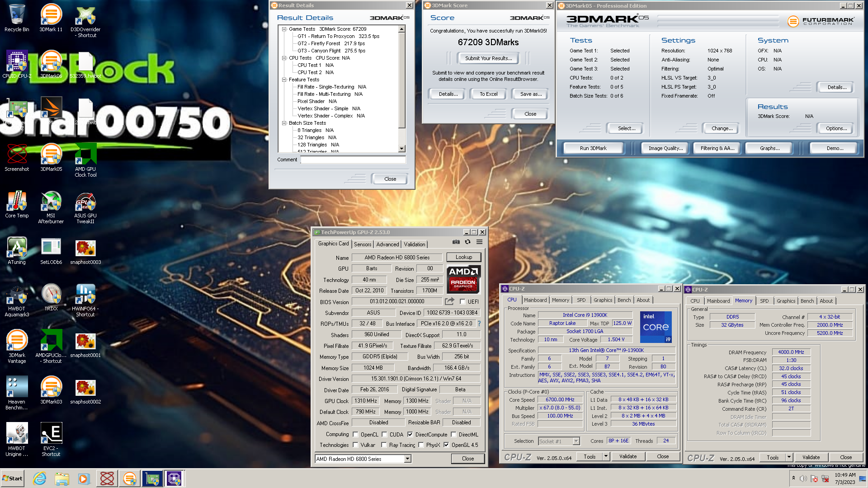868x488 pixels.
Task: Open the Screenshot desktop icon
Action: (x=17, y=157)
